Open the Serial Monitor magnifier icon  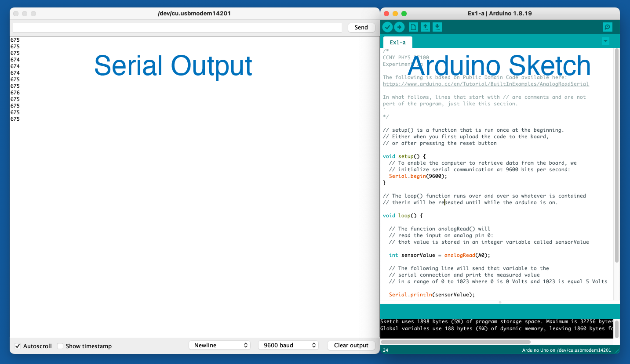click(x=608, y=27)
